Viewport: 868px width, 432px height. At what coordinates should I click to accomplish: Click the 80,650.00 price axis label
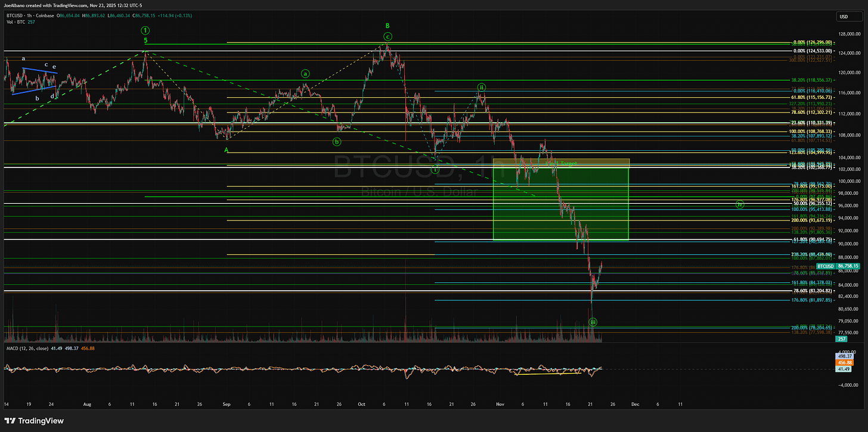[848, 309]
